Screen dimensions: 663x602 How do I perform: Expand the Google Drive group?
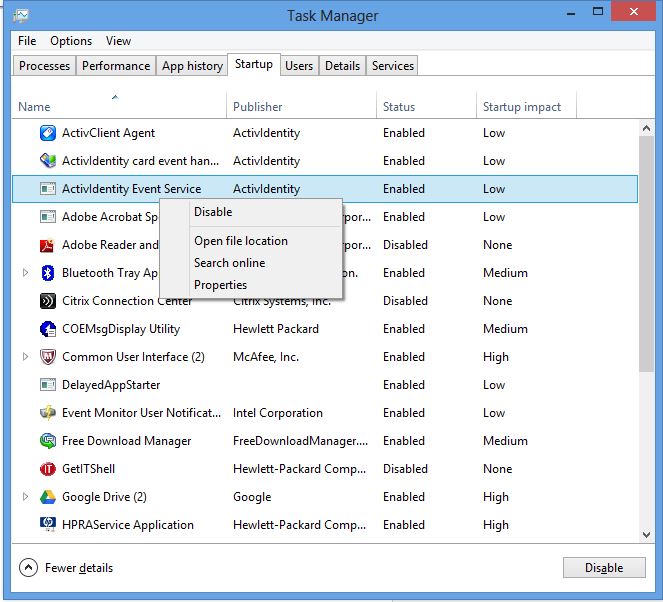coord(26,497)
